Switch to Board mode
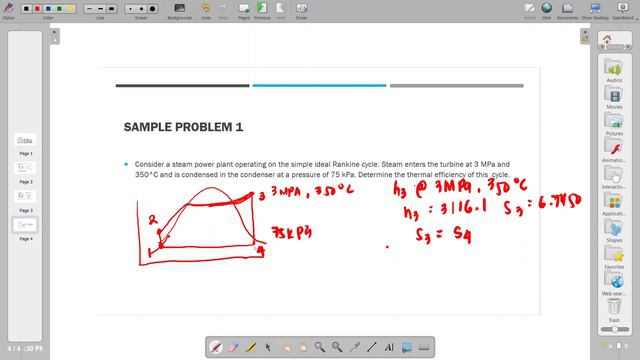The image size is (640, 360). point(529,11)
